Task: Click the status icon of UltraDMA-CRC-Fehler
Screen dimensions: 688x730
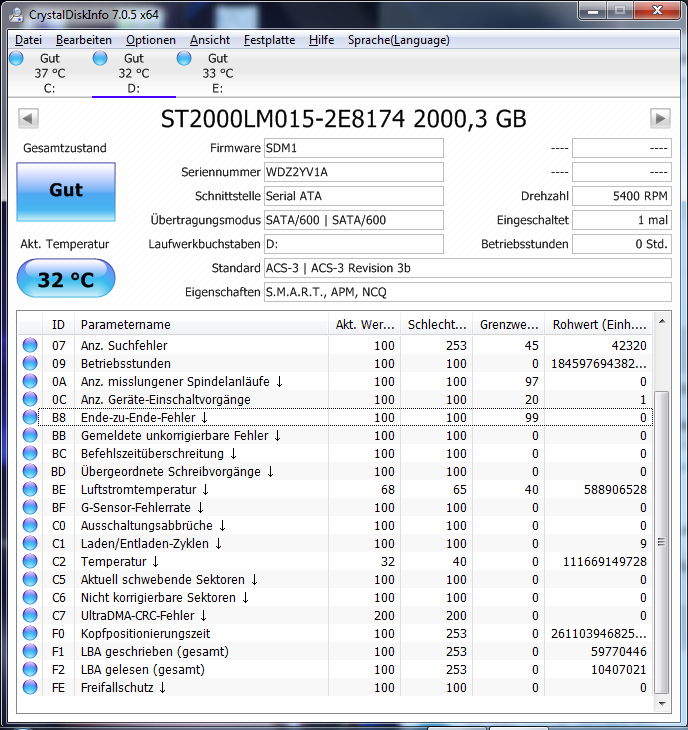Action: tap(30, 615)
